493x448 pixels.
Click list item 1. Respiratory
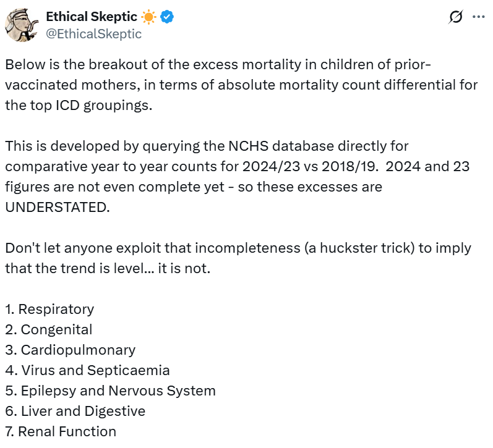49,309
